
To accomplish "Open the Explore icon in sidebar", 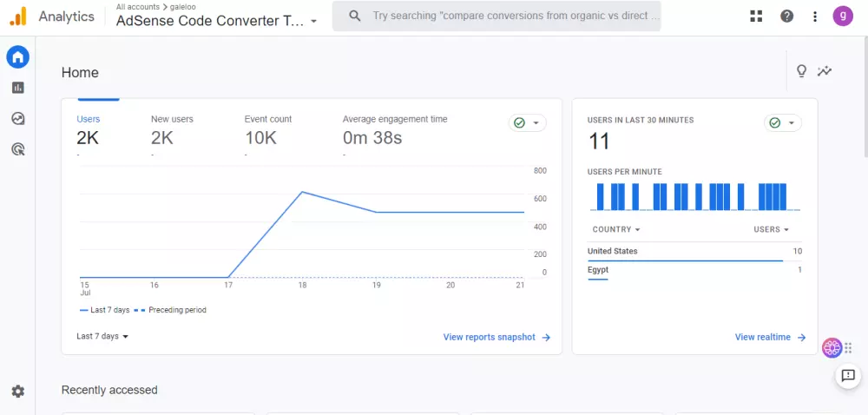I will click(x=17, y=119).
